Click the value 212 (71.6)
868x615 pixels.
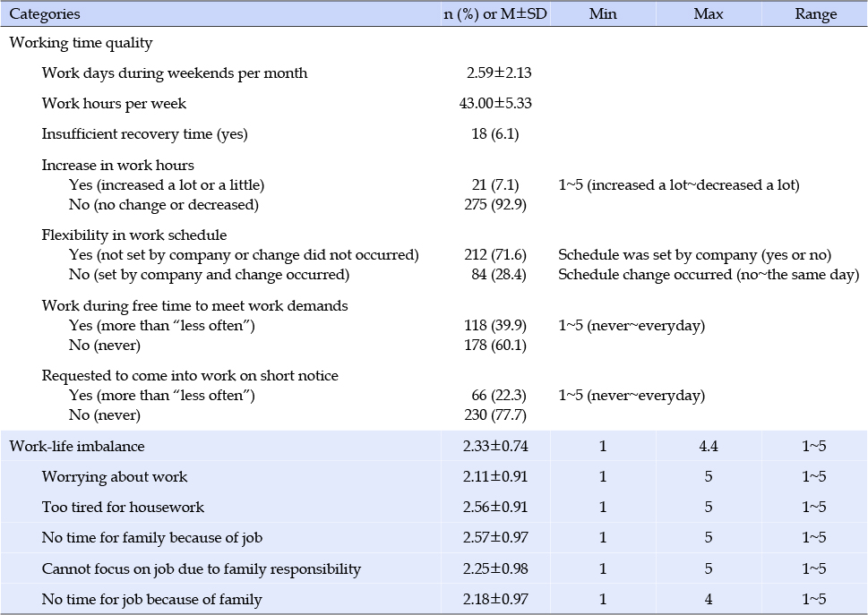point(494,255)
